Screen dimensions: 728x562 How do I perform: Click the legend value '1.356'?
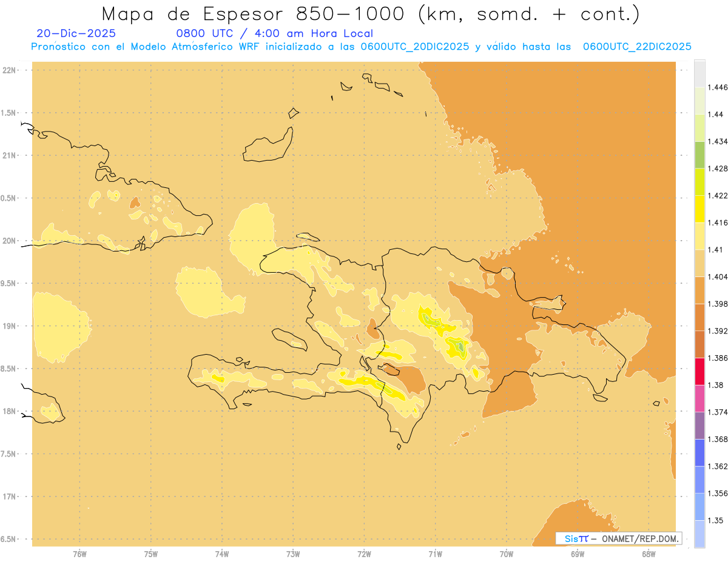718,493
